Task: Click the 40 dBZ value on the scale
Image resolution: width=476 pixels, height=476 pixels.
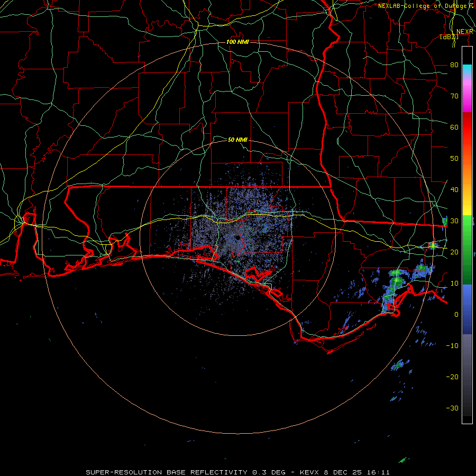Action: click(454, 189)
